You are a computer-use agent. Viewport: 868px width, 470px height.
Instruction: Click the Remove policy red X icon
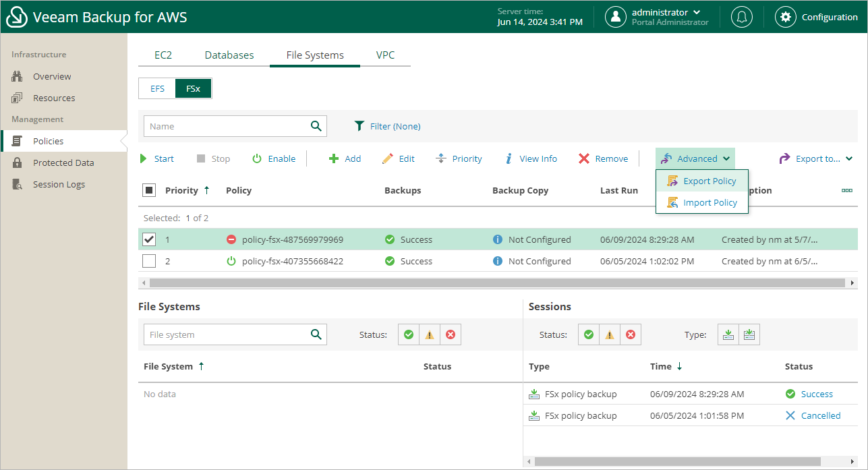(584, 158)
